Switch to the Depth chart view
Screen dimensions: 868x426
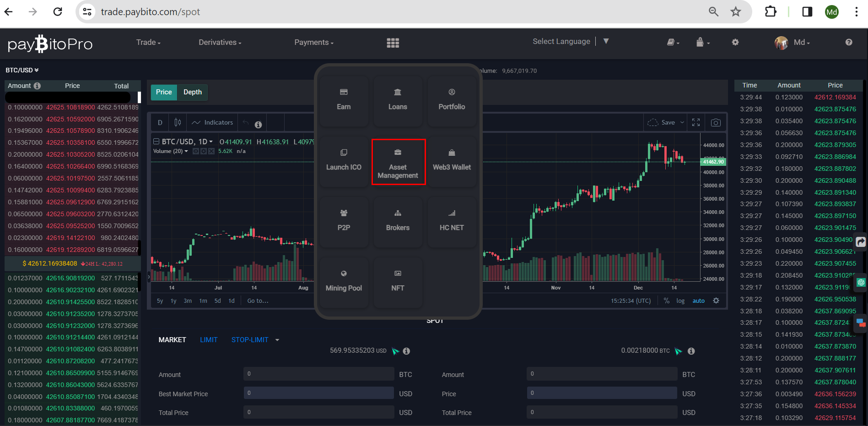193,92
